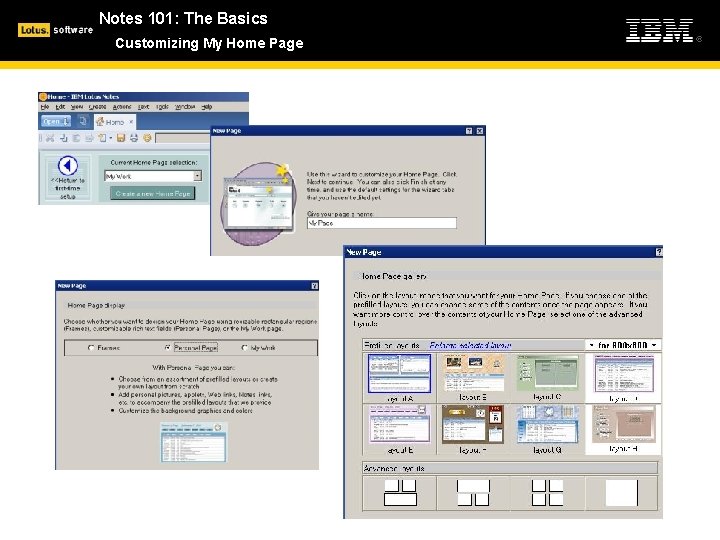720x540 pixels.
Task: Open the View menu
Action: coord(77,107)
